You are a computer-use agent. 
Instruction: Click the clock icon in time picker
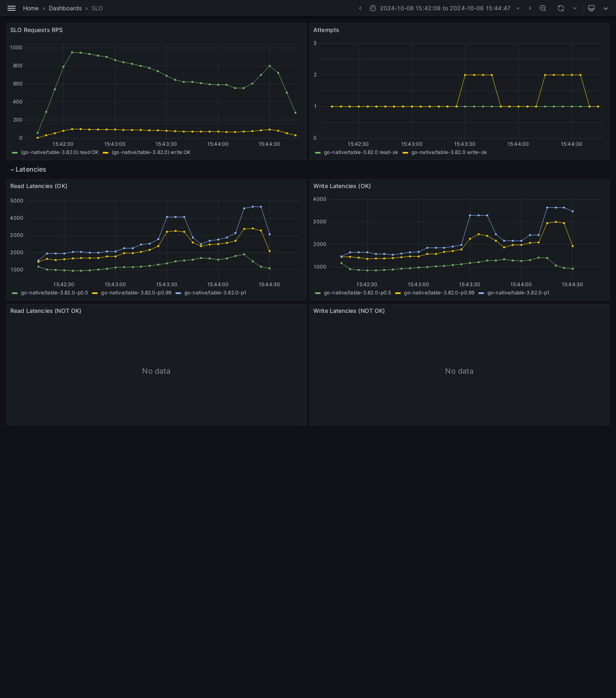click(x=373, y=8)
